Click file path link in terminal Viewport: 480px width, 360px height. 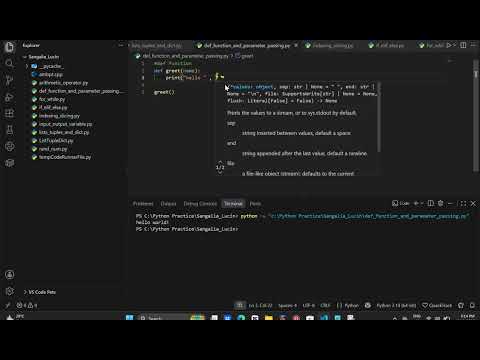368,216
